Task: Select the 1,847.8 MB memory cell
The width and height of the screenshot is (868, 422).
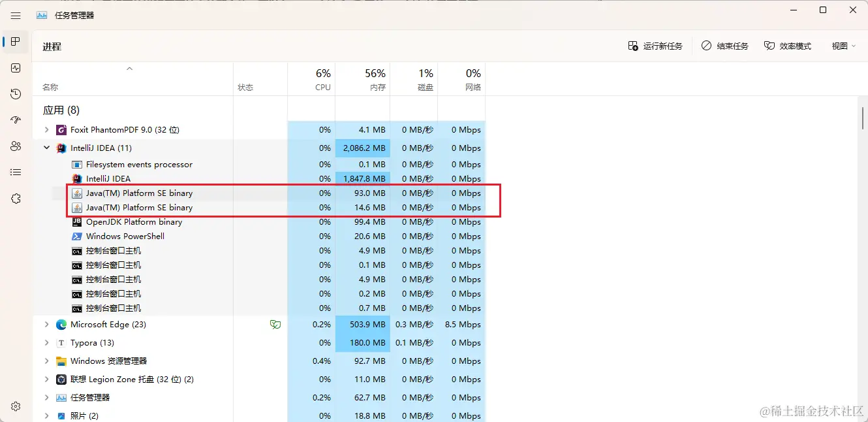Action: coord(362,179)
